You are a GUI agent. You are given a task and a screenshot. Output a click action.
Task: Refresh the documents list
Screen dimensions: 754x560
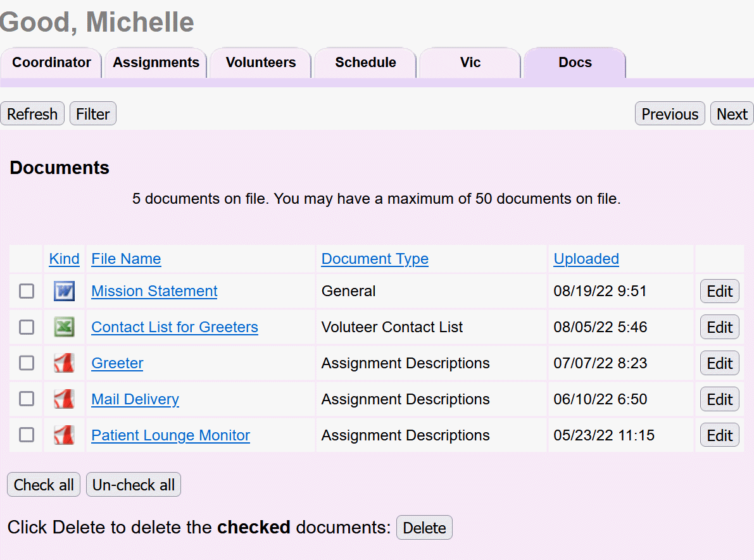(x=32, y=113)
